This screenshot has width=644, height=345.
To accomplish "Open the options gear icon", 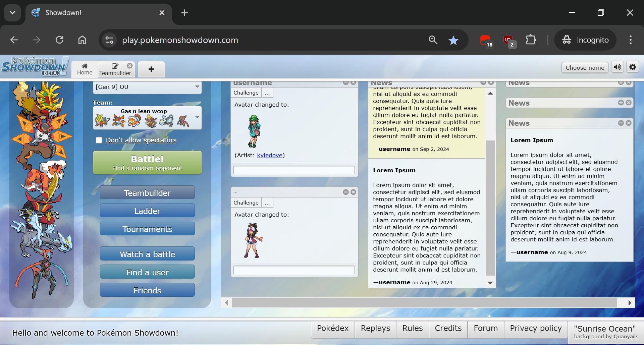I will pos(633,67).
